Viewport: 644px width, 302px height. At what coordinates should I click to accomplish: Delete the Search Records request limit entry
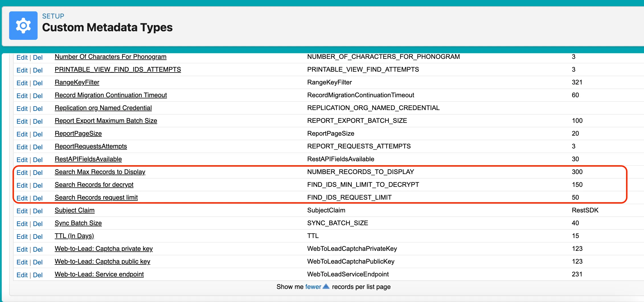(x=38, y=198)
